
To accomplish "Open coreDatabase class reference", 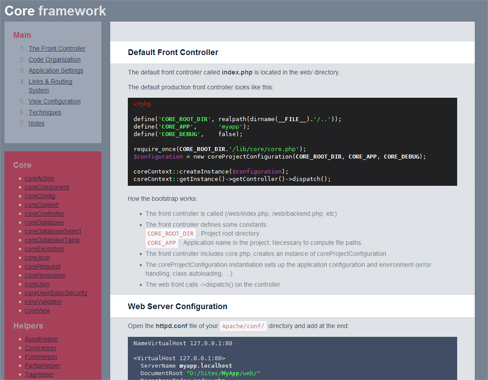I will point(44,223).
